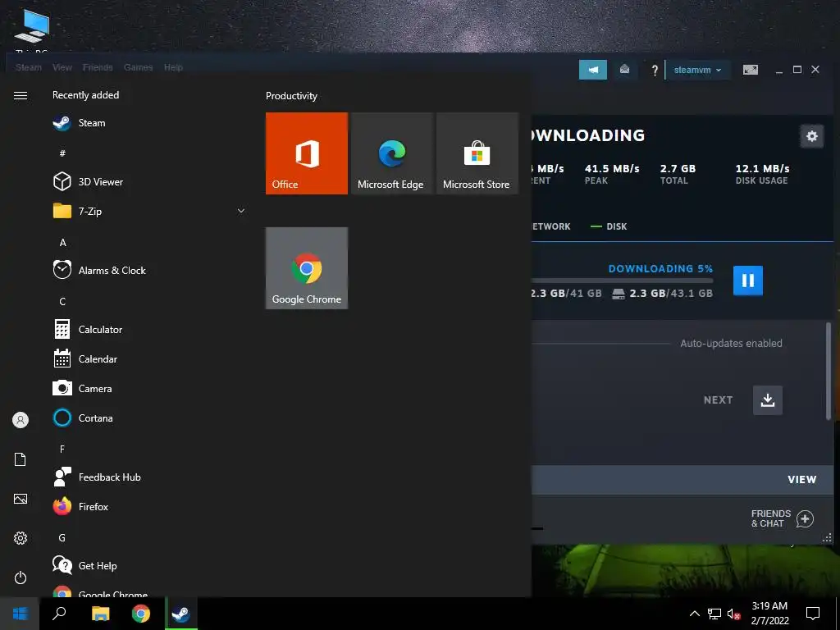840x630 pixels.
Task: Launch the Camera app
Action: pos(83,388)
